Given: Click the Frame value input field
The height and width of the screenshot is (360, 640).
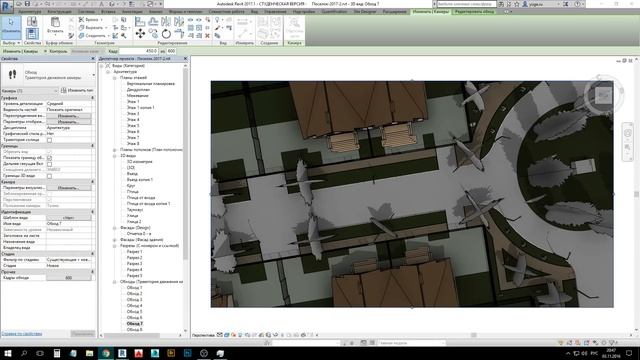Looking at the screenshot, I should (139, 51).
